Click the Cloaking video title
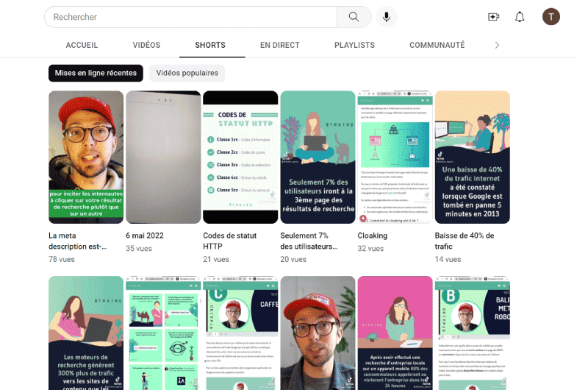The width and height of the screenshot is (588, 390). click(373, 235)
